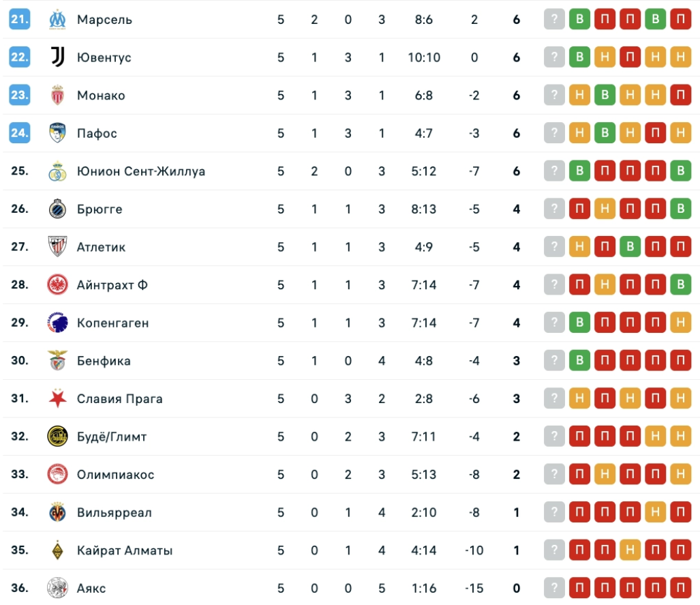
Task: Click the Marseille club logo
Action: pos(57,20)
